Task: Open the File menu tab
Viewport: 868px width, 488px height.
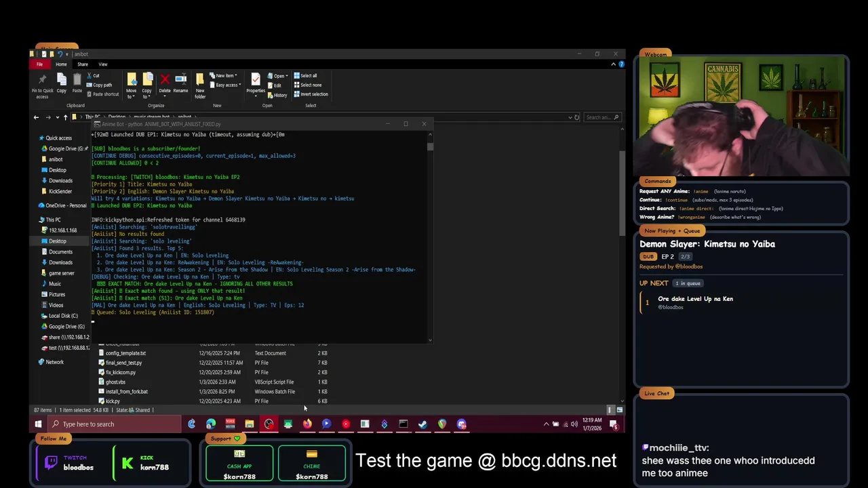Action: (x=39, y=64)
